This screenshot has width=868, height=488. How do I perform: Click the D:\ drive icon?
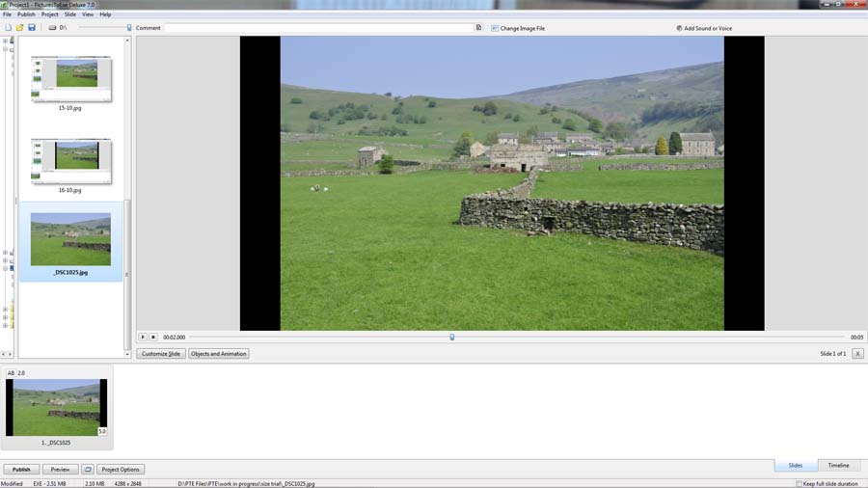[53, 28]
